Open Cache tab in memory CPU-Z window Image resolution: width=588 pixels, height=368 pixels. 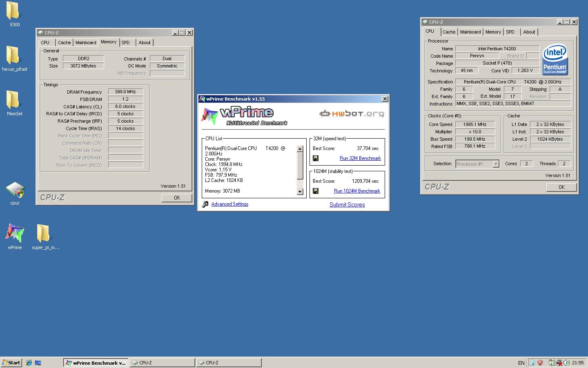(64, 43)
